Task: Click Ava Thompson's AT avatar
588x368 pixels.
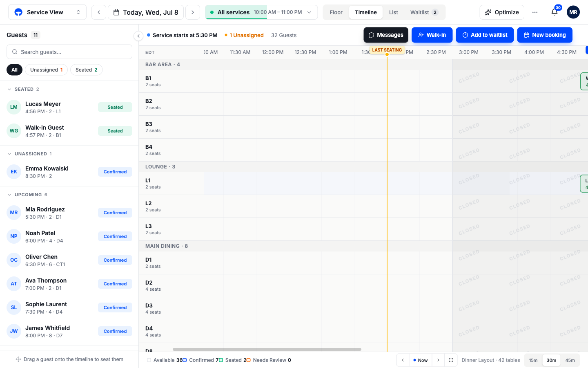Action: tap(14, 284)
